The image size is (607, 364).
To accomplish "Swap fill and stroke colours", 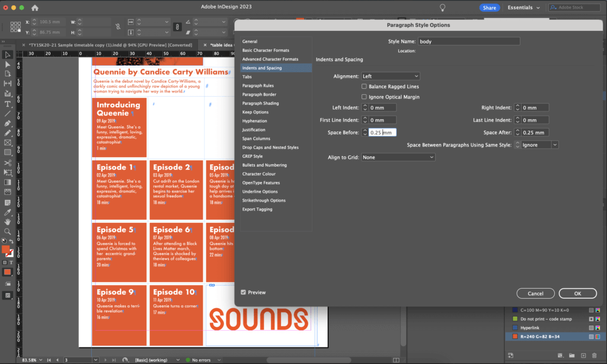I will [x=11, y=241].
